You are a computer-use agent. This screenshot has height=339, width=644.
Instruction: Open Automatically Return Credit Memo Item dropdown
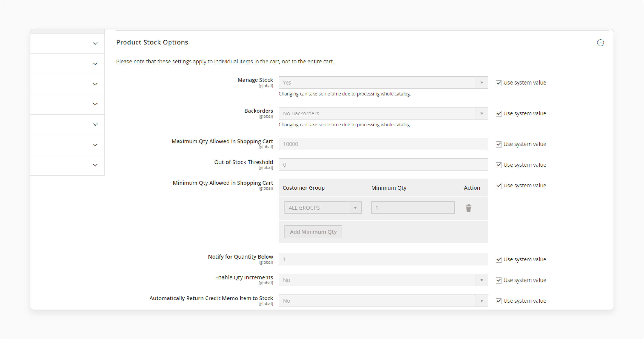point(383,301)
